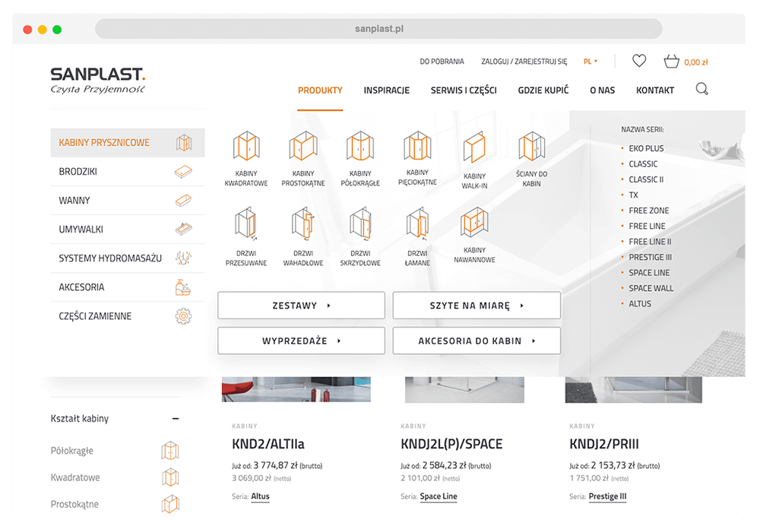Follow the Seria Prestige III link under KNDJ2/PRIII
Viewport: 760px width, 532px height.
(607, 496)
